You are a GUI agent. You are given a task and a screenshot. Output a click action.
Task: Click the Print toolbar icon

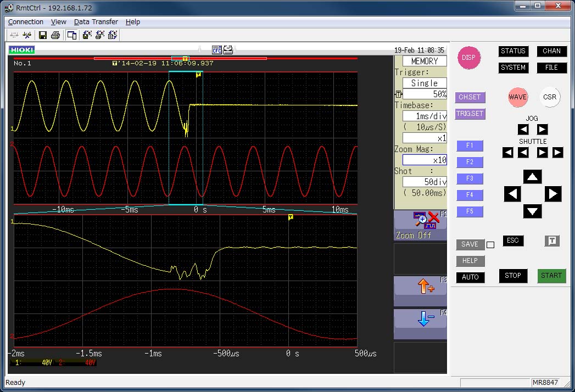tap(55, 35)
